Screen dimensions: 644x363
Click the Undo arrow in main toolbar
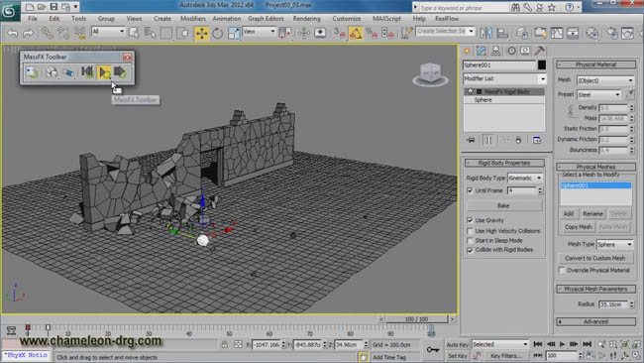point(13,34)
